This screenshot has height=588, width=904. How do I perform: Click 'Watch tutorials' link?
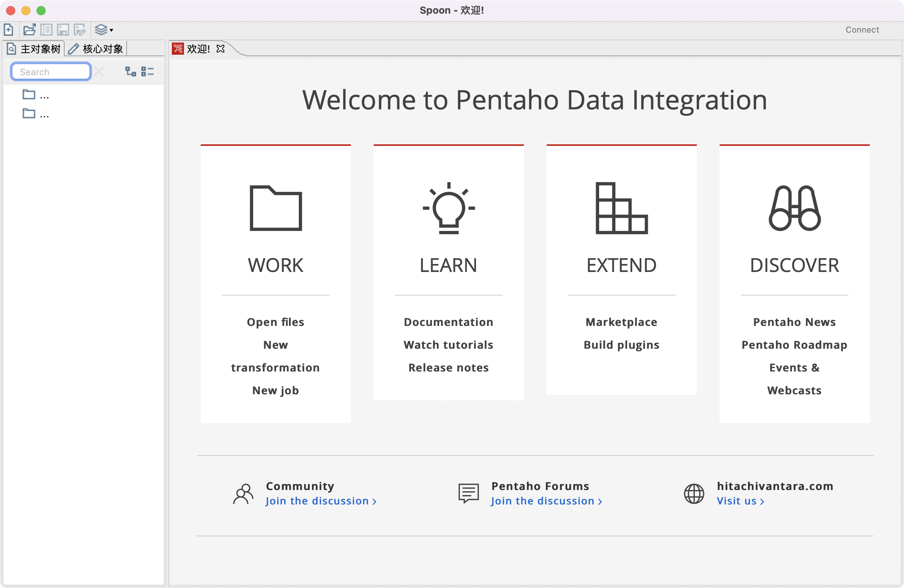point(449,345)
